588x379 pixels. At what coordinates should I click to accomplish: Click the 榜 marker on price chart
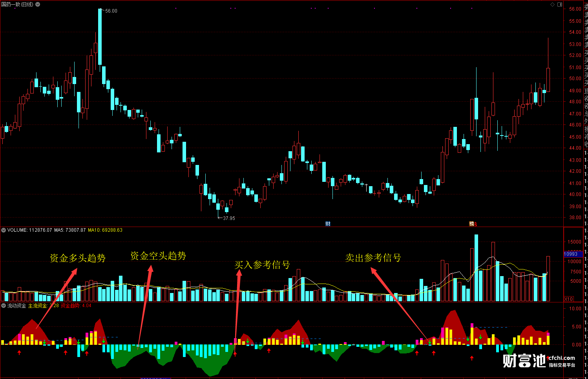(x=472, y=224)
